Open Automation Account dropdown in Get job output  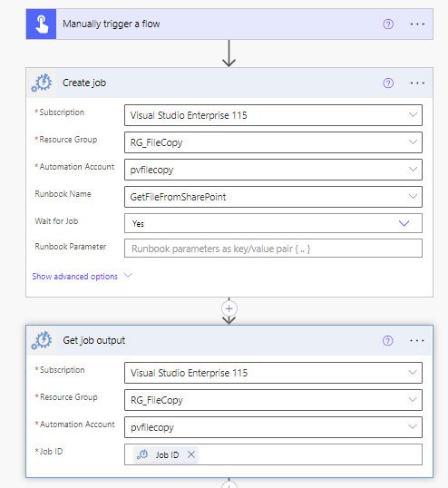273,427
